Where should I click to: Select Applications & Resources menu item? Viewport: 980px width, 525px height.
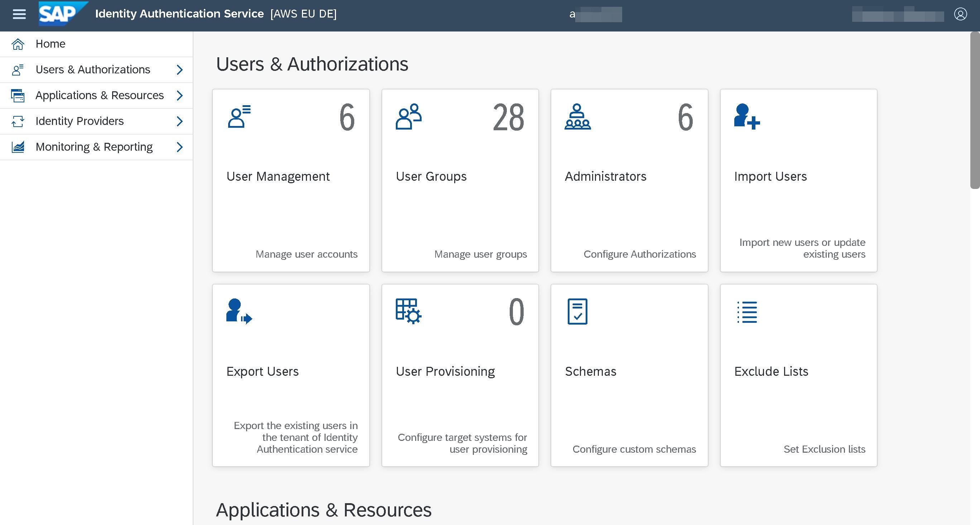coord(96,96)
